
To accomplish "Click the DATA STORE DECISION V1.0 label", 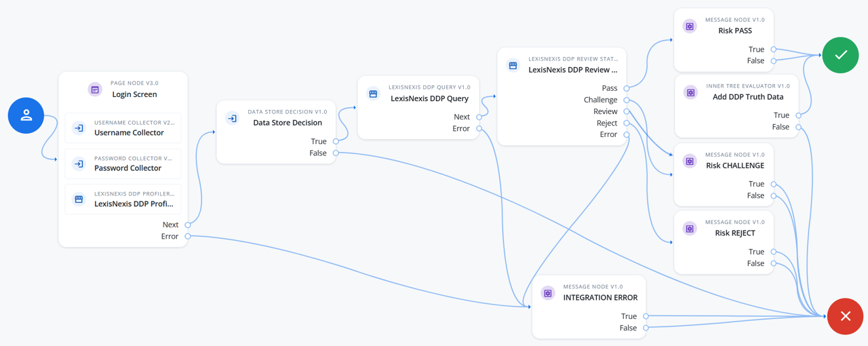I will coord(288,112).
